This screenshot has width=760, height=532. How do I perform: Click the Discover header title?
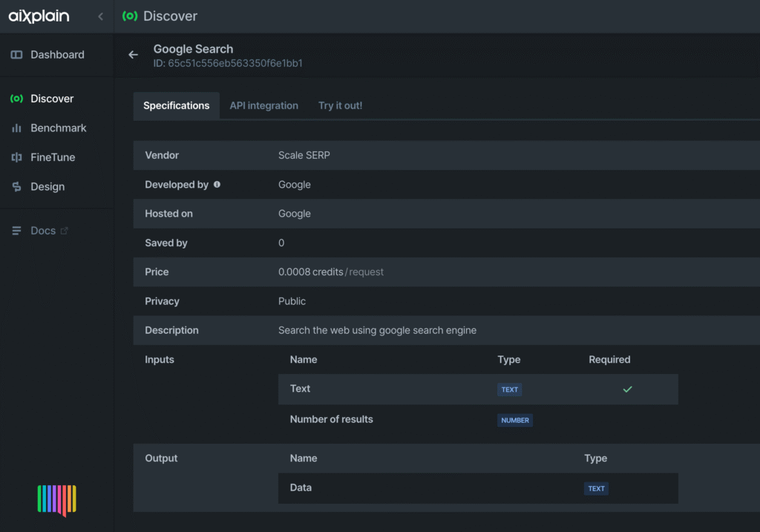click(170, 16)
